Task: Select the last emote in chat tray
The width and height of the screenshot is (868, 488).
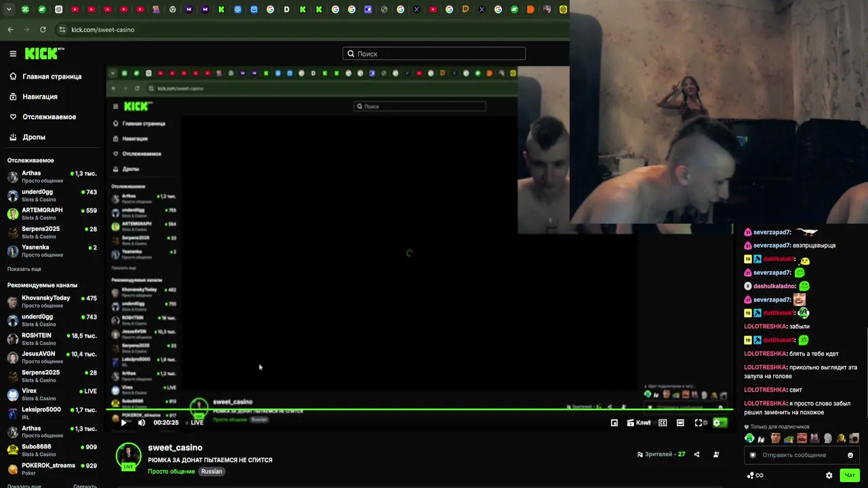Action: (854, 439)
